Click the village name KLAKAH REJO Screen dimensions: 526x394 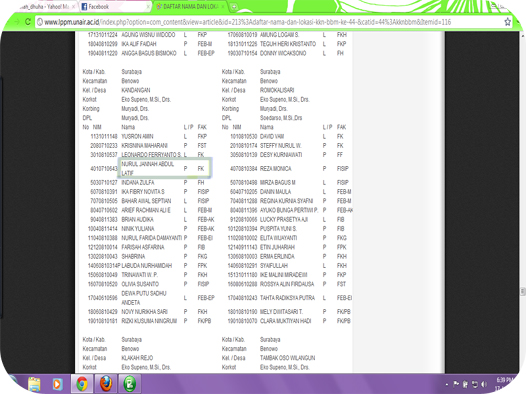click(x=137, y=358)
